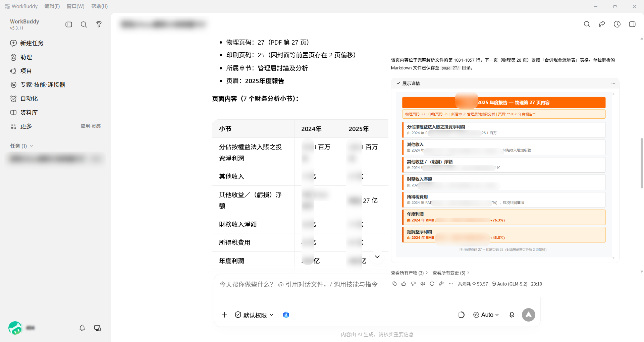Toggle the sidebar panel icon
Viewport: 644px width, 342px height.
coord(69,24)
